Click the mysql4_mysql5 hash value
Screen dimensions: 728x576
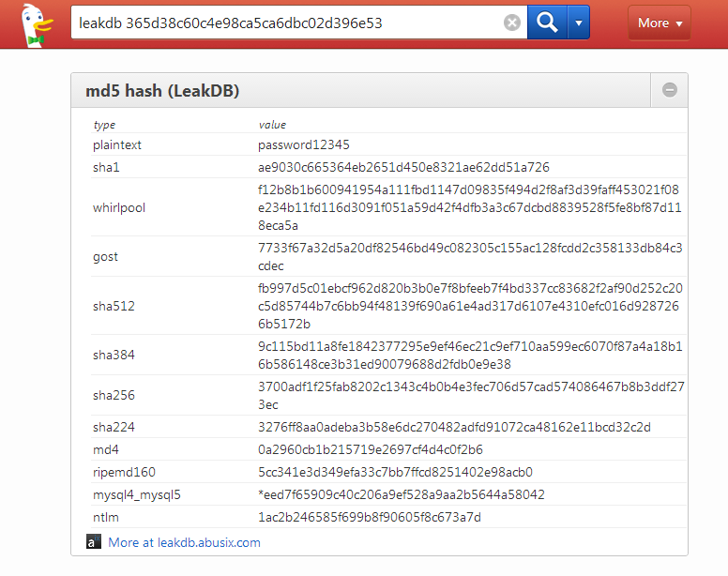(x=402, y=494)
